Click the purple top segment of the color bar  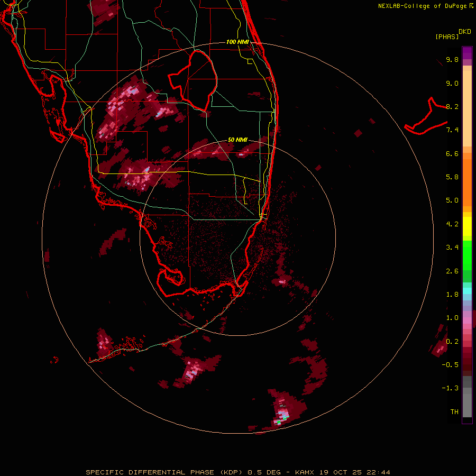coord(467,53)
